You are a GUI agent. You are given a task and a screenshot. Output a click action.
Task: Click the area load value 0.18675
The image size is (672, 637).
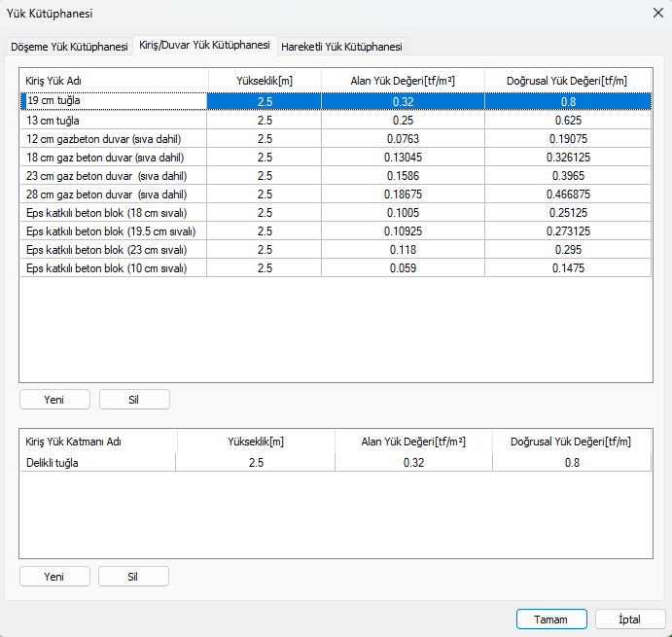403,195
